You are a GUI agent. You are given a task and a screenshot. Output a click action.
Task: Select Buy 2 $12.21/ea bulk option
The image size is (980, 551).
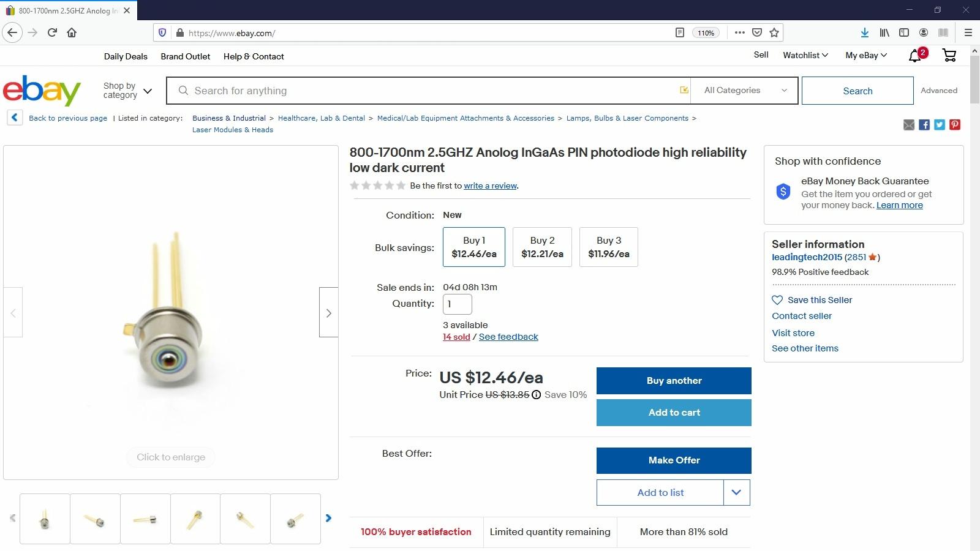pos(542,247)
